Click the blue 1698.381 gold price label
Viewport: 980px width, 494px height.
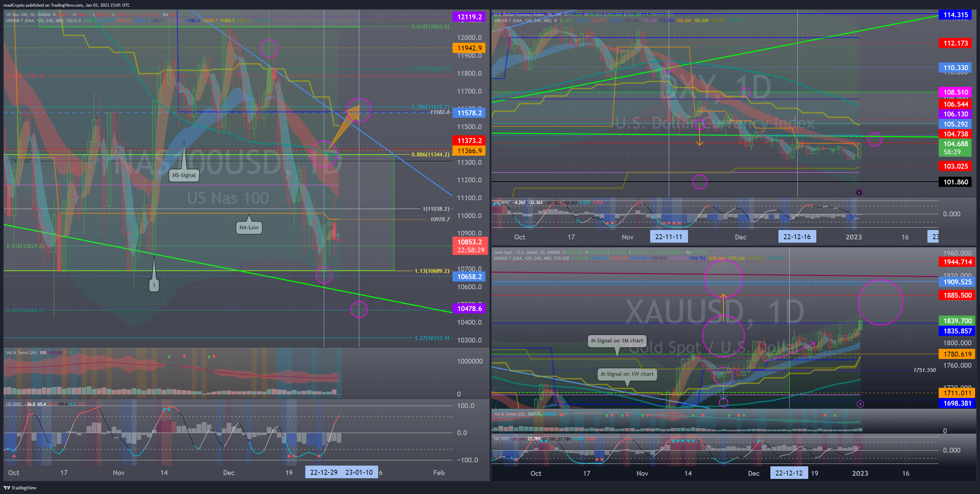(x=957, y=403)
